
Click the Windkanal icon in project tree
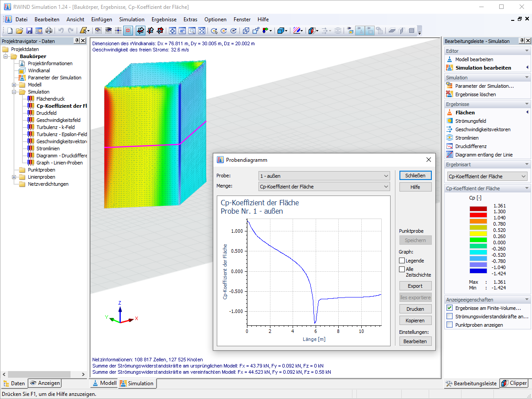point(22,70)
